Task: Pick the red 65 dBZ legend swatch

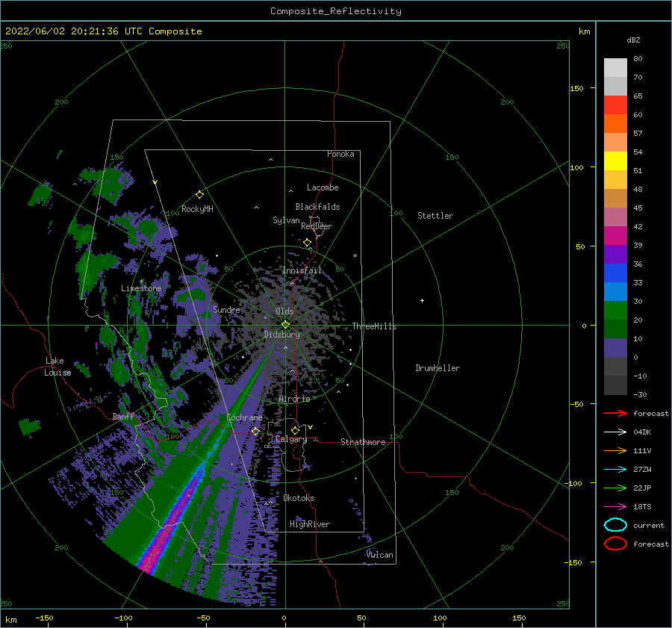Action: coord(615,105)
